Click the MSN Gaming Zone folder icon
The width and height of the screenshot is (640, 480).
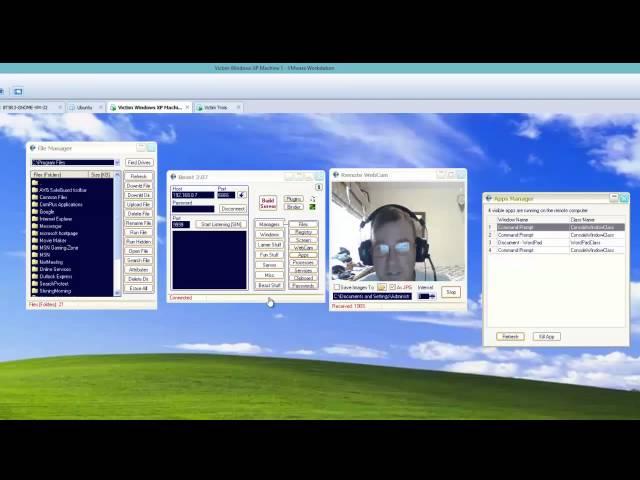point(35,247)
